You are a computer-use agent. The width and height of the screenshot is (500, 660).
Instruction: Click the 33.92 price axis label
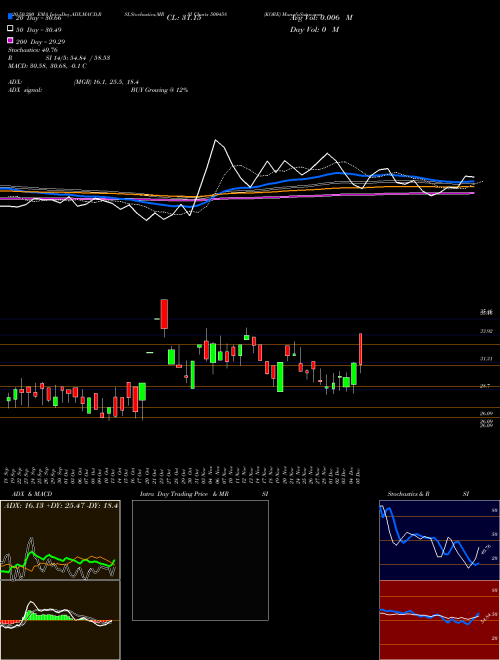point(486,331)
